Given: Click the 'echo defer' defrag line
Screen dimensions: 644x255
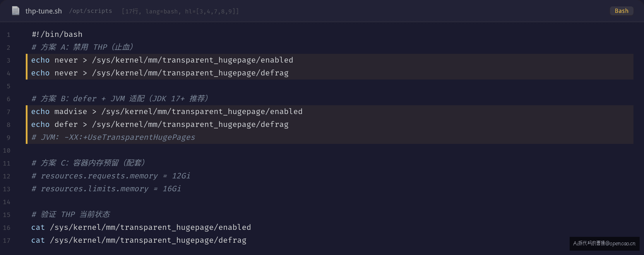Looking at the screenshot, I should click(160, 124).
